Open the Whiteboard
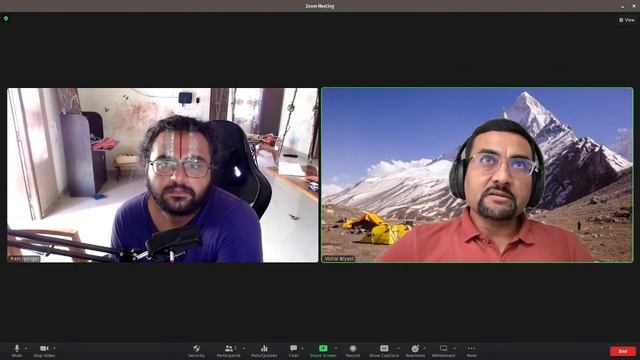Viewport: 640px width, 360px height. pyautogui.click(x=443, y=350)
